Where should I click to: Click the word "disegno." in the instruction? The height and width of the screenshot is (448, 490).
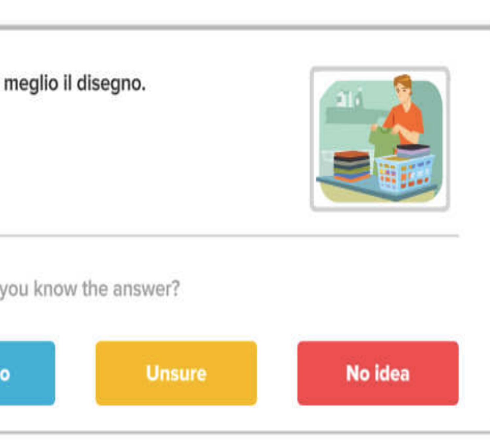click(x=111, y=84)
